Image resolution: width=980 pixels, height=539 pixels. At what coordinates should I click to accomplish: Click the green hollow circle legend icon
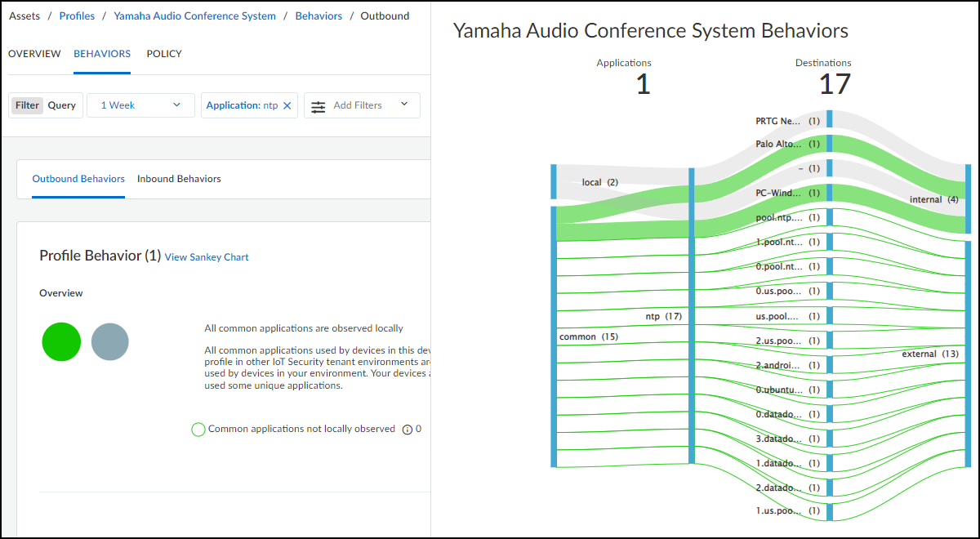(x=198, y=430)
